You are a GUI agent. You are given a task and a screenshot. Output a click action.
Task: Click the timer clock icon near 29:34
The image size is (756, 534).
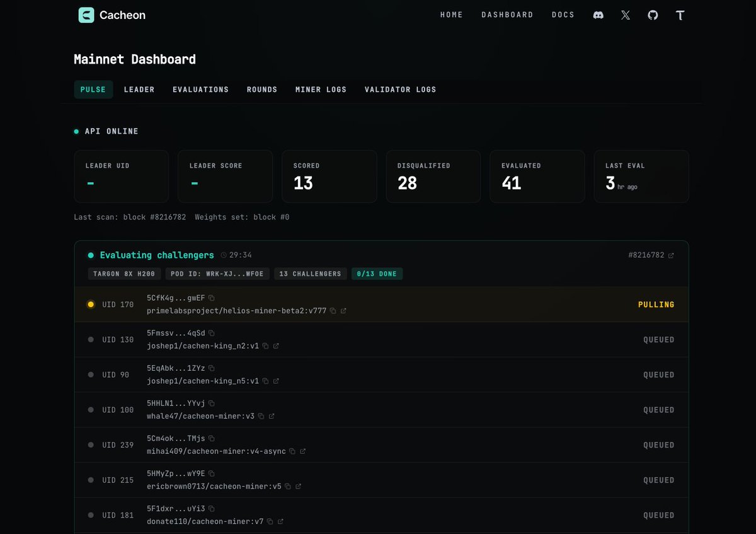tap(224, 255)
